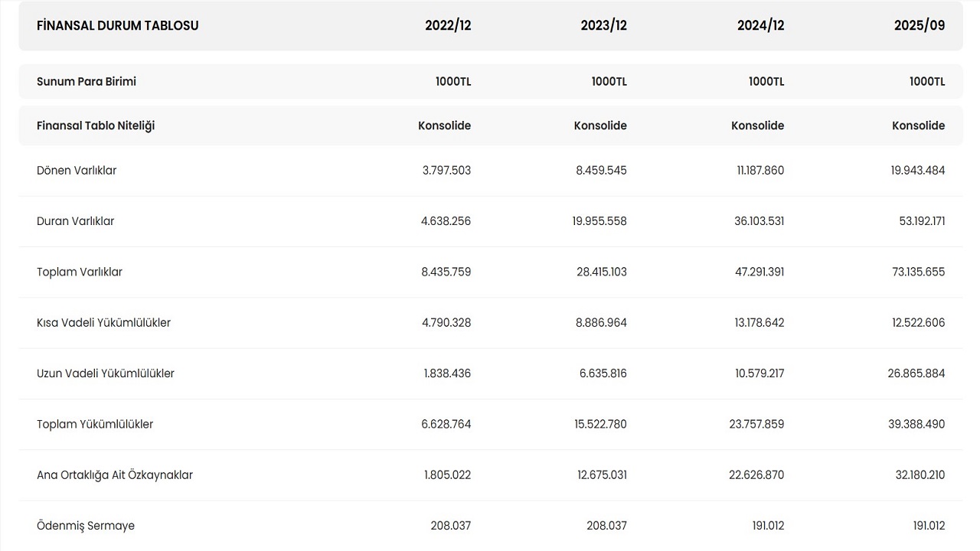
Task: Click the Toplam Yükümlülükler row label
Action: tap(95, 424)
